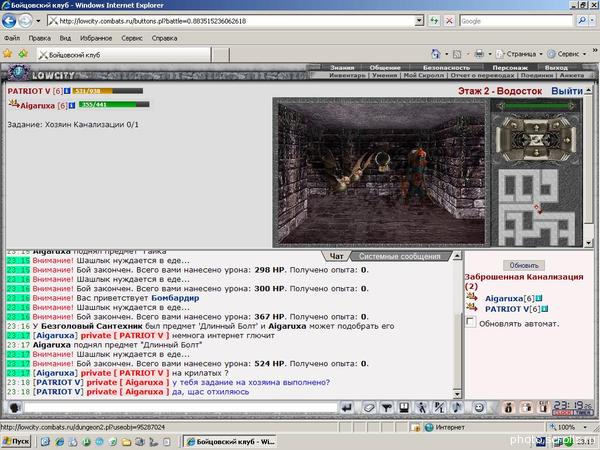This screenshot has height=450, width=600.
Task: Open the Знания game menu
Action: point(342,67)
